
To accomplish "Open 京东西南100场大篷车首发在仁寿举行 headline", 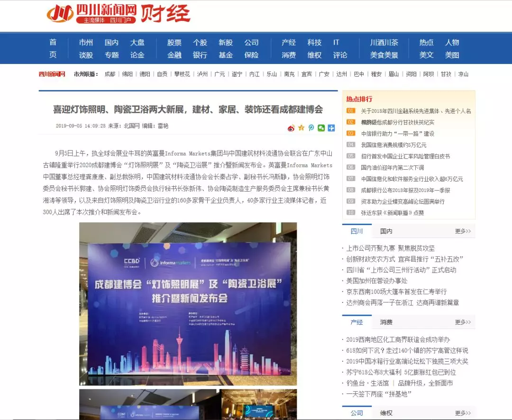I will tap(396, 292).
